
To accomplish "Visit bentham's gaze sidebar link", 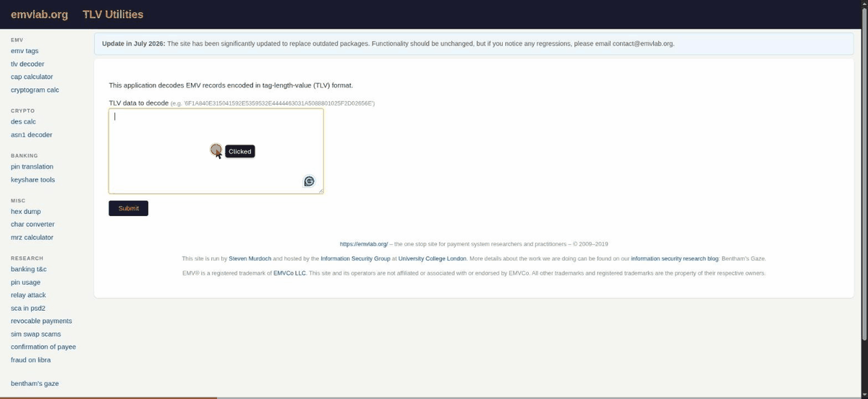I will (35, 384).
